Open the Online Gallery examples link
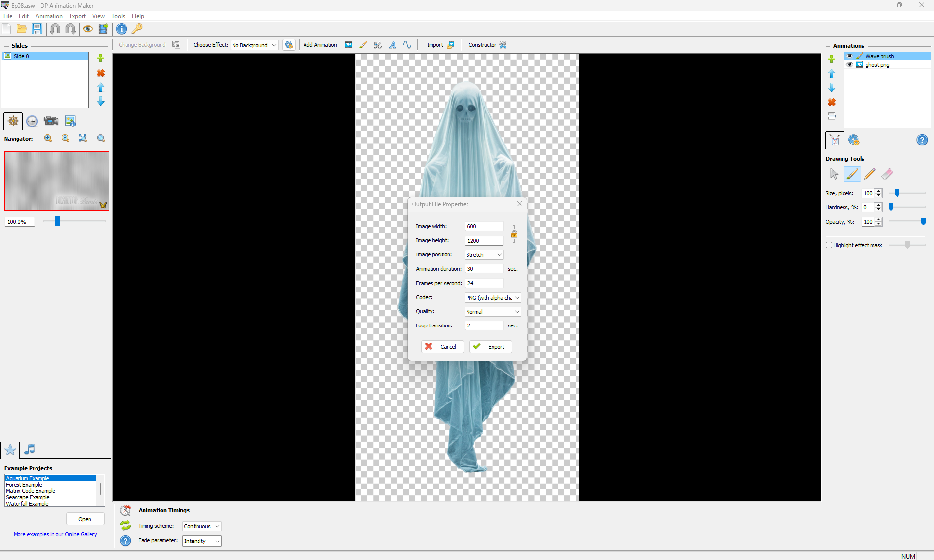This screenshot has width=934, height=560. point(55,534)
